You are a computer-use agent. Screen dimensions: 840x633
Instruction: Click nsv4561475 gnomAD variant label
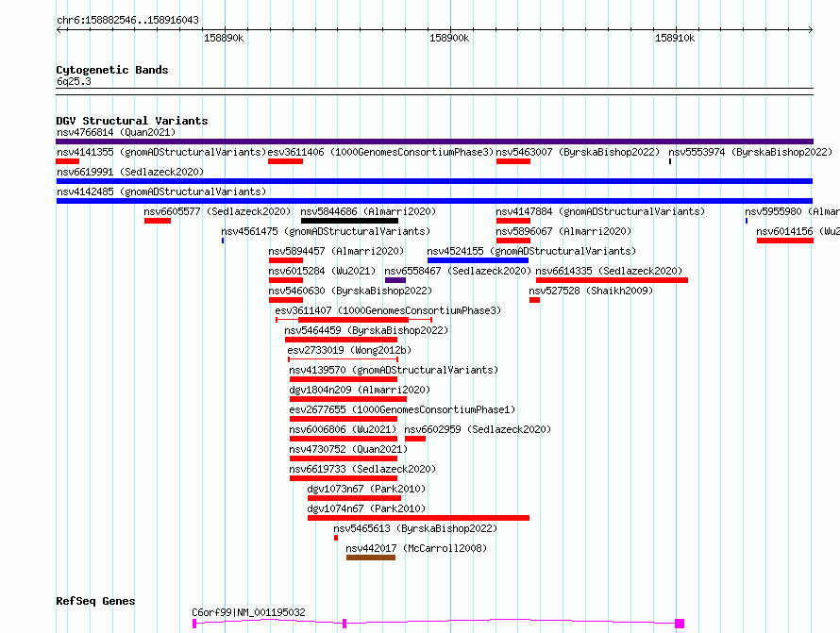point(326,231)
